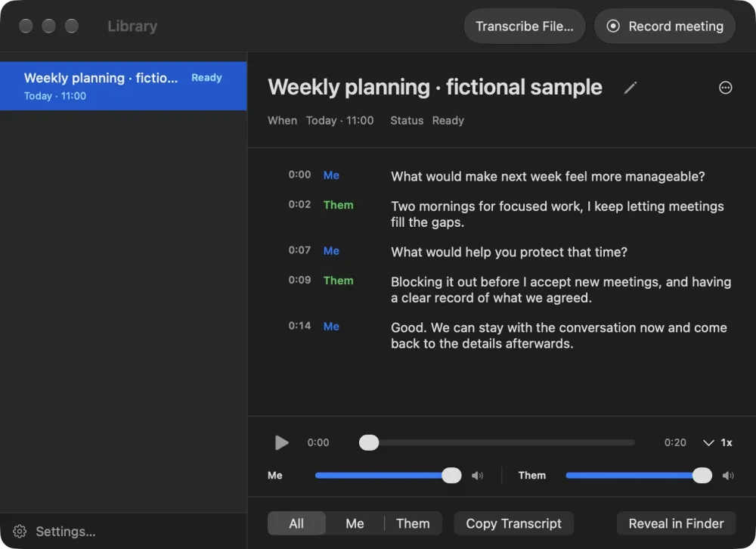The width and height of the screenshot is (756, 549).
Task: Click the Status Ready label in the header
Action: (427, 120)
